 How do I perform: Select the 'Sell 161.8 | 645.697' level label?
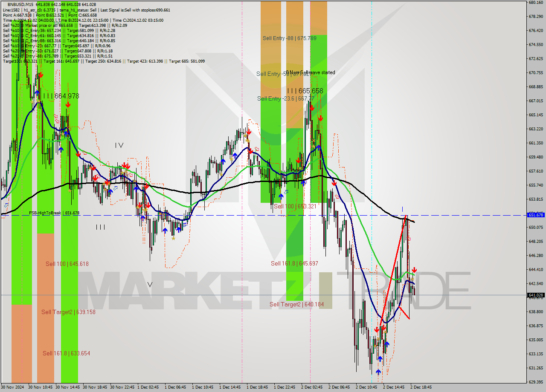point(294,263)
